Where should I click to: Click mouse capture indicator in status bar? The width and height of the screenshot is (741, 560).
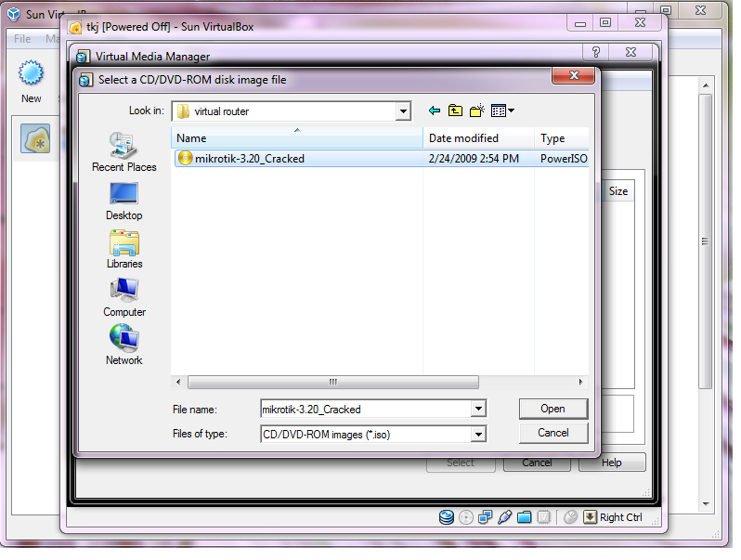pos(570,517)
